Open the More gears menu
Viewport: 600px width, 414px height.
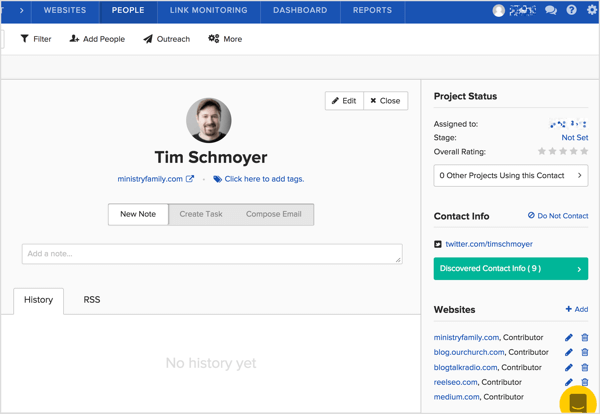(225, 39)
